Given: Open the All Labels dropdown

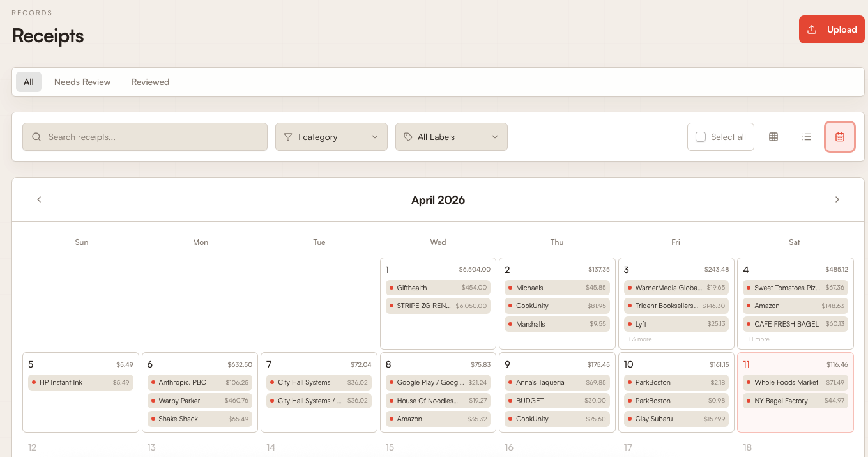Looking at the screenshot, I should tap(451, 137).
